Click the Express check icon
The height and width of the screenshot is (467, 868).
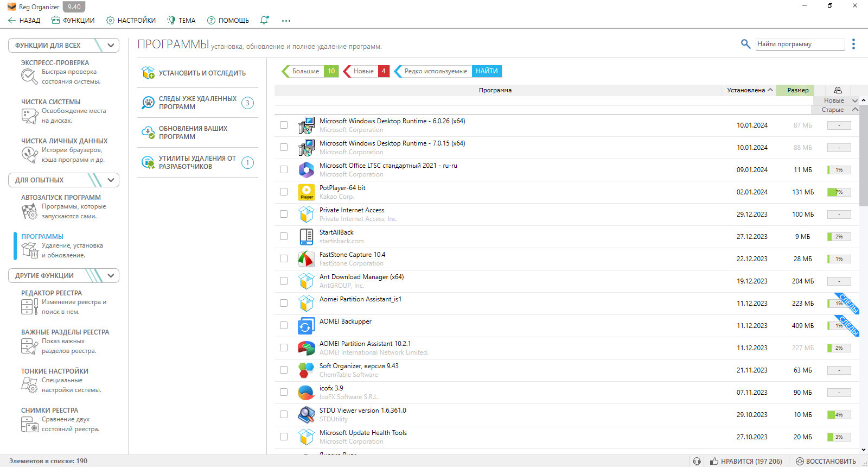(x=29, y=77)
